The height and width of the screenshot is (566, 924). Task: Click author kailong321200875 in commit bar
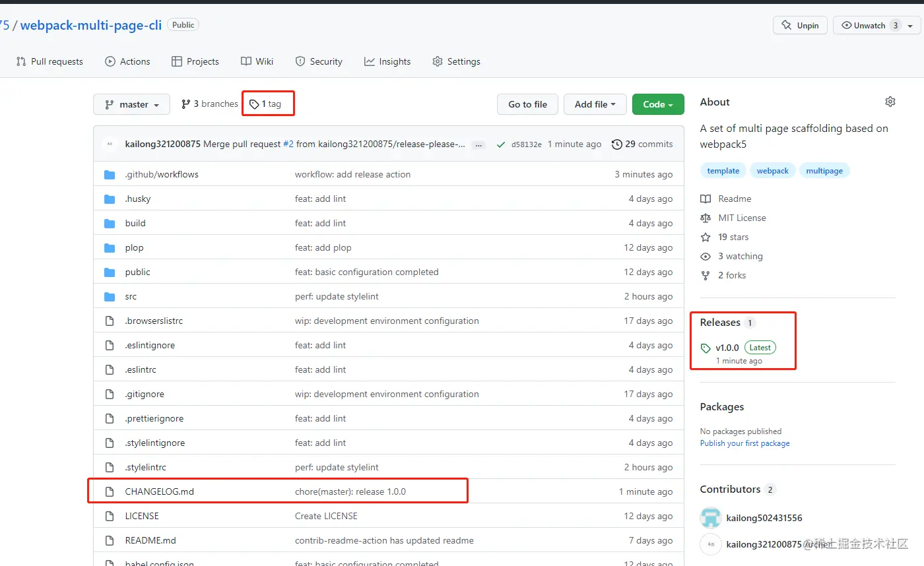click(x=162, y=144)
